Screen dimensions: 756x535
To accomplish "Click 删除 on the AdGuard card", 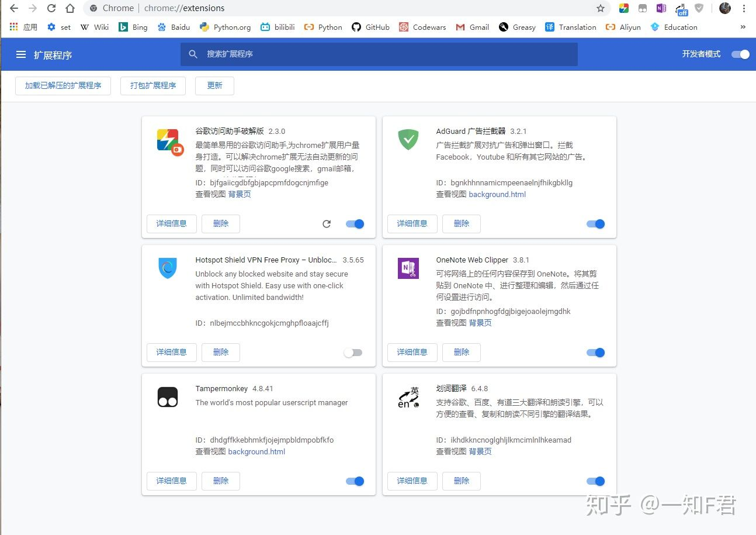I will point(462,223).
